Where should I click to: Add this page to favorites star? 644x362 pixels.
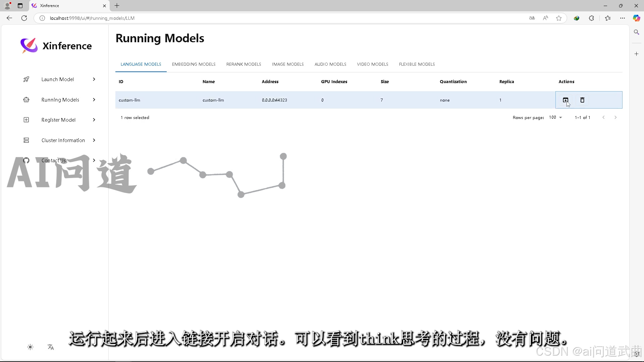tap(558, 18)
